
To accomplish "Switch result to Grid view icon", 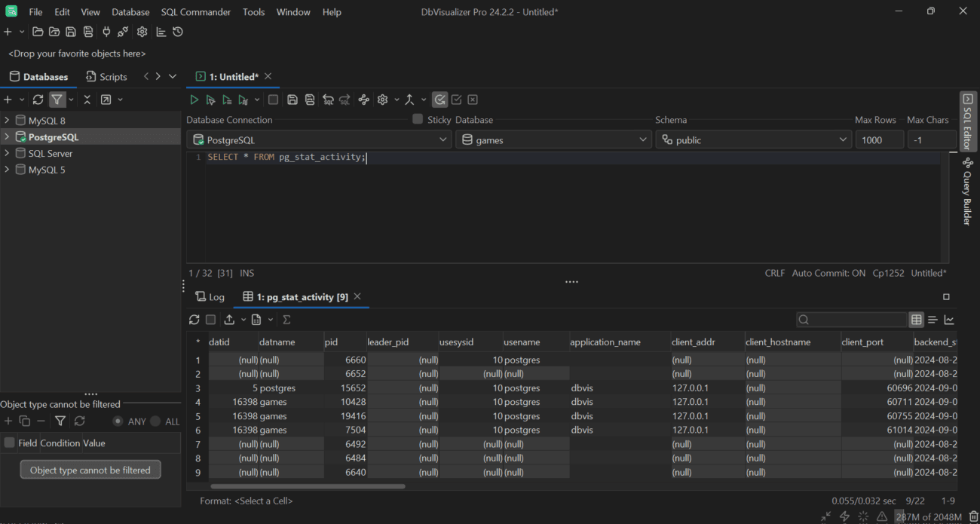I will (917, 320).
